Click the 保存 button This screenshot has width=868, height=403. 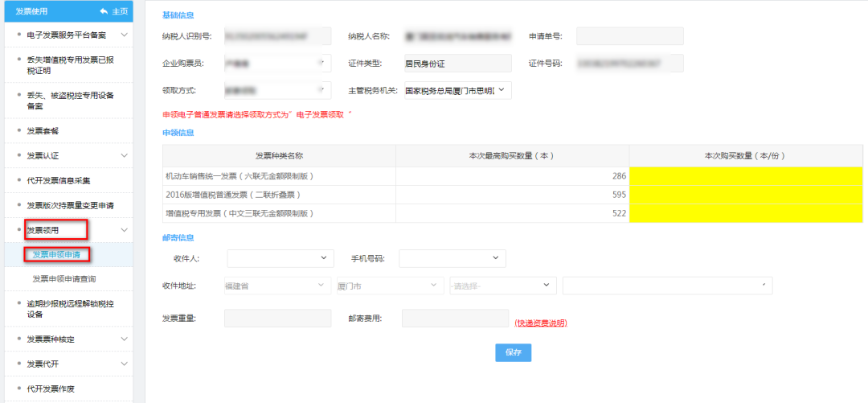click(x=513, y=352)
